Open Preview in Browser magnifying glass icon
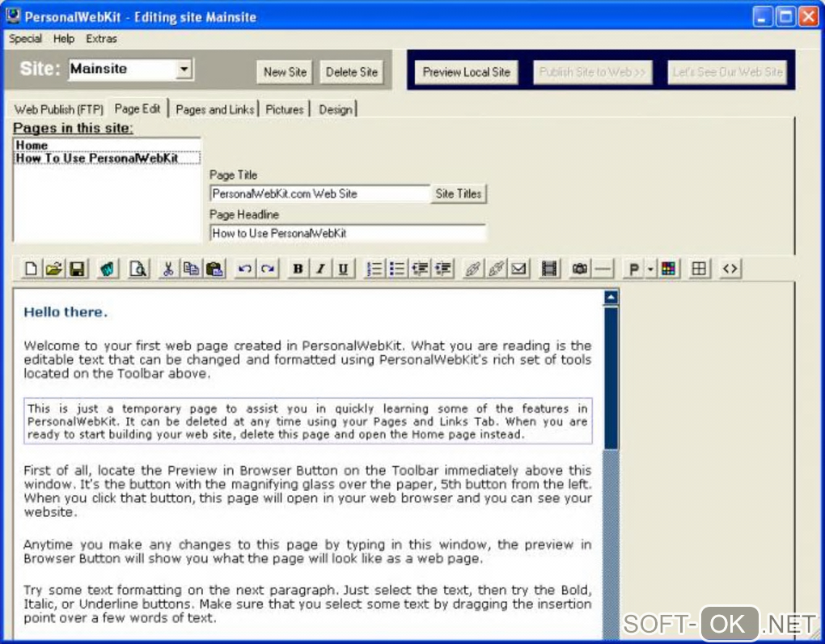This screenshot has height=644, width=825. point(138,269)
